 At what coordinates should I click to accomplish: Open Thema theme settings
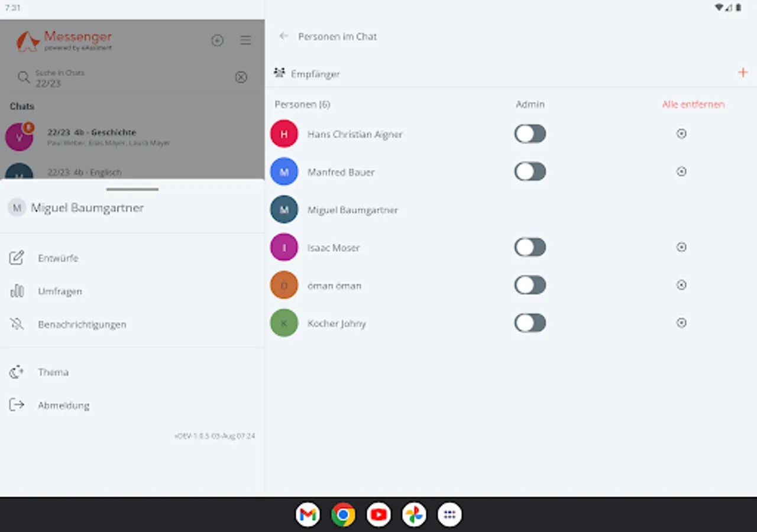pyautogui.click(x=132, y=372)
